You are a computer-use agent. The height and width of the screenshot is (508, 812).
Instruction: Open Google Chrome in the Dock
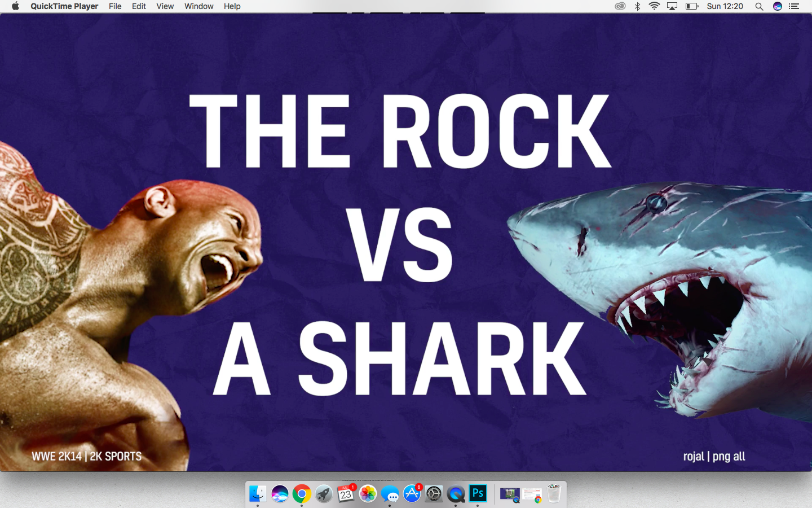302,494
